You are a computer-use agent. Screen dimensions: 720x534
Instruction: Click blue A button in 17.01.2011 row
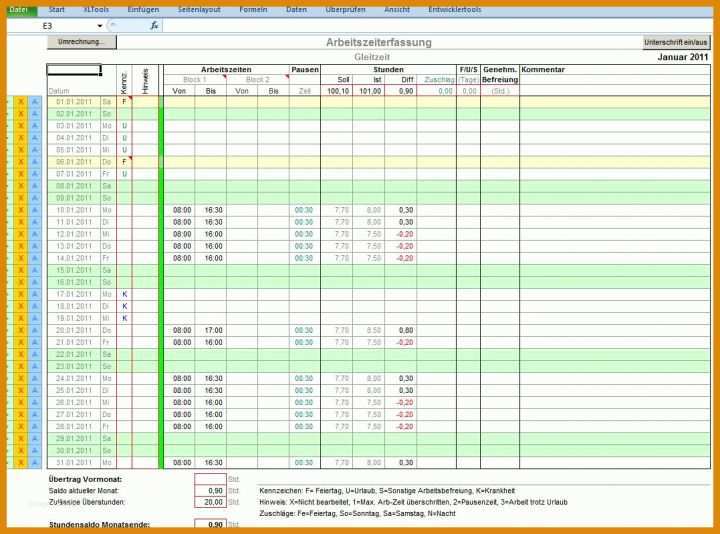point(35,294)
